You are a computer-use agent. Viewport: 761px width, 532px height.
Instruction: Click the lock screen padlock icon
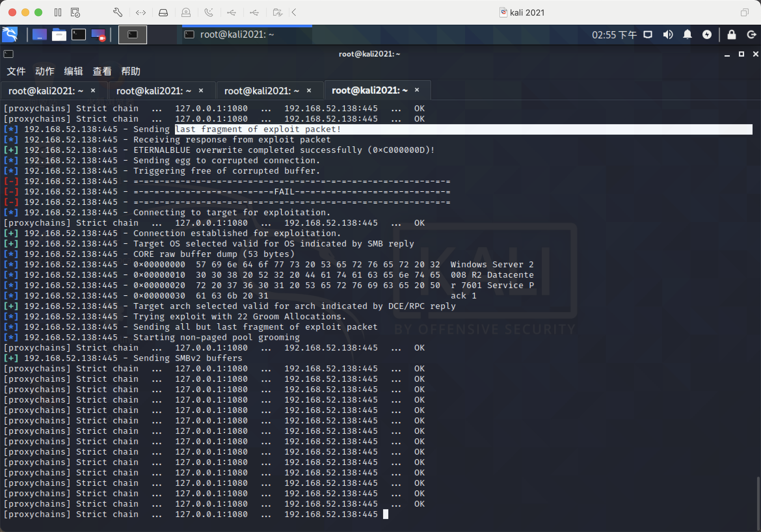coord(731,34)
